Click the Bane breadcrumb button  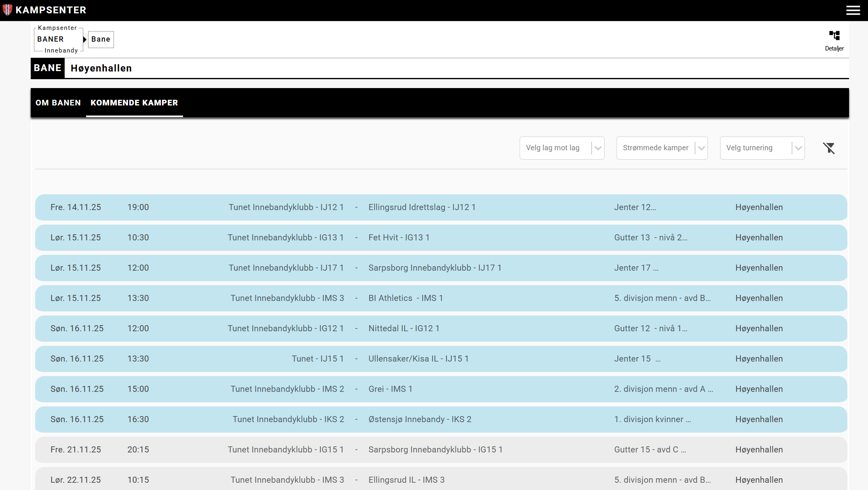tap(101, 39)
